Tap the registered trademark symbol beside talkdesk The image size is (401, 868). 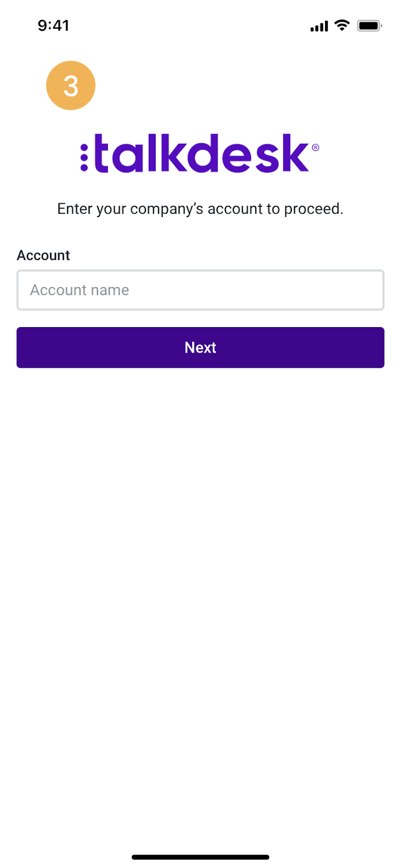(316, 147)
